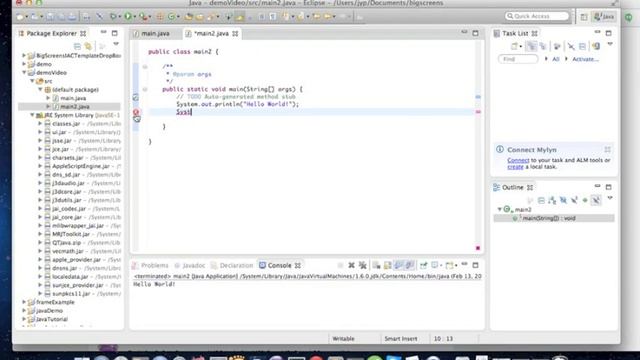The image size is (640, 360).
Task: Select the Console tab
Action: (x=280, y=265)
